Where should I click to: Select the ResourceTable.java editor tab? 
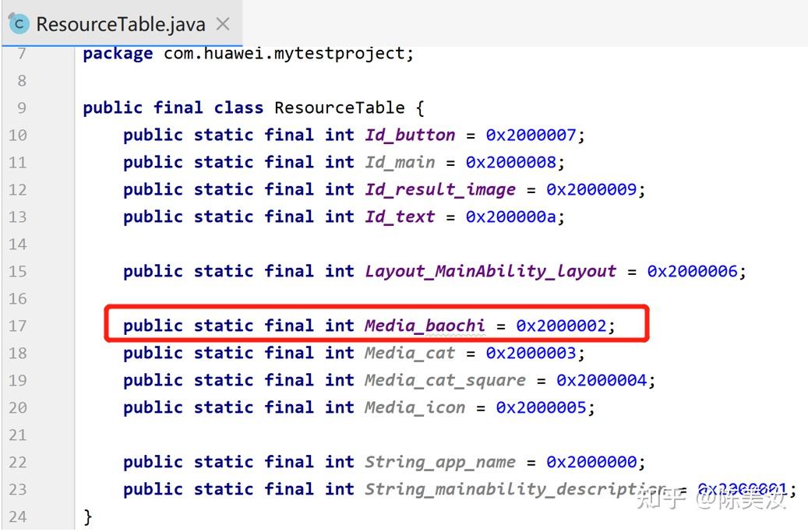[x=122, y=23]
